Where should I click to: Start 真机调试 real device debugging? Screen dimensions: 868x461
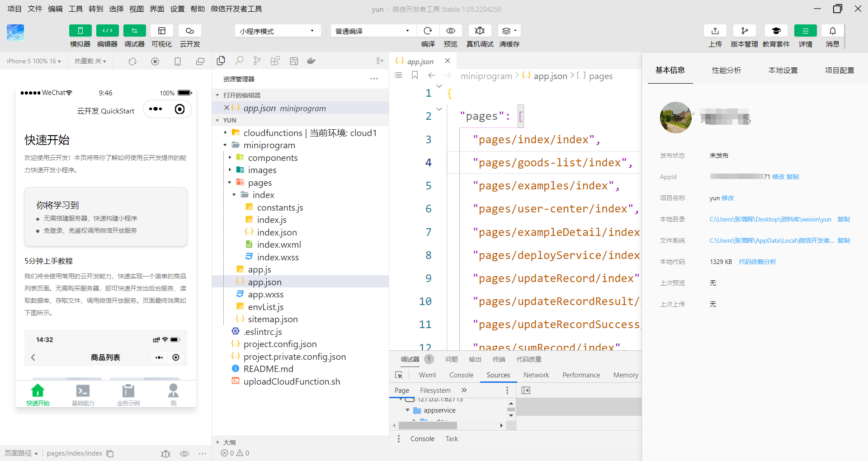pos(480,31)
